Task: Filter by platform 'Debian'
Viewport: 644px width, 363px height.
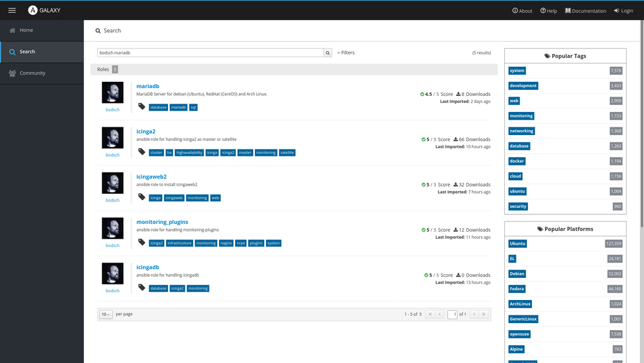Action: (x=516, y=274)
